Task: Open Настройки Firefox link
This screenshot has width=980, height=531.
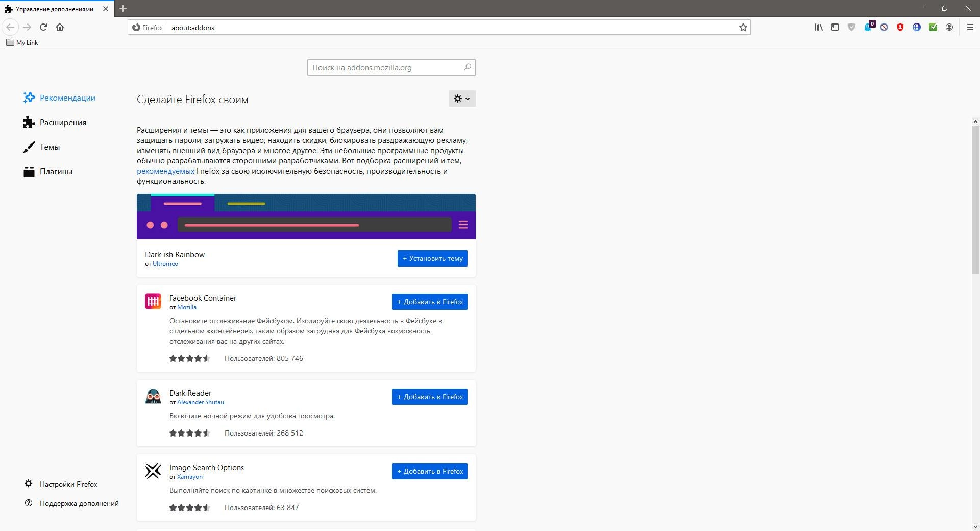Action: (x=61, y=484)
